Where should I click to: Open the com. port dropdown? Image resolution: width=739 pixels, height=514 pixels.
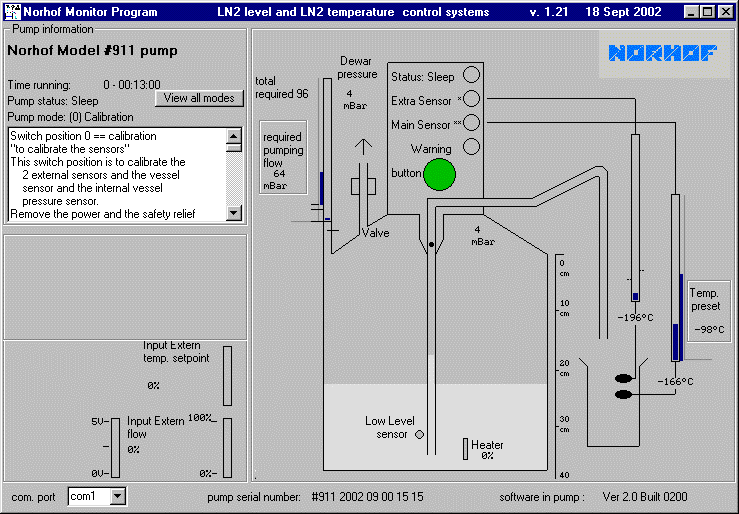118,496
